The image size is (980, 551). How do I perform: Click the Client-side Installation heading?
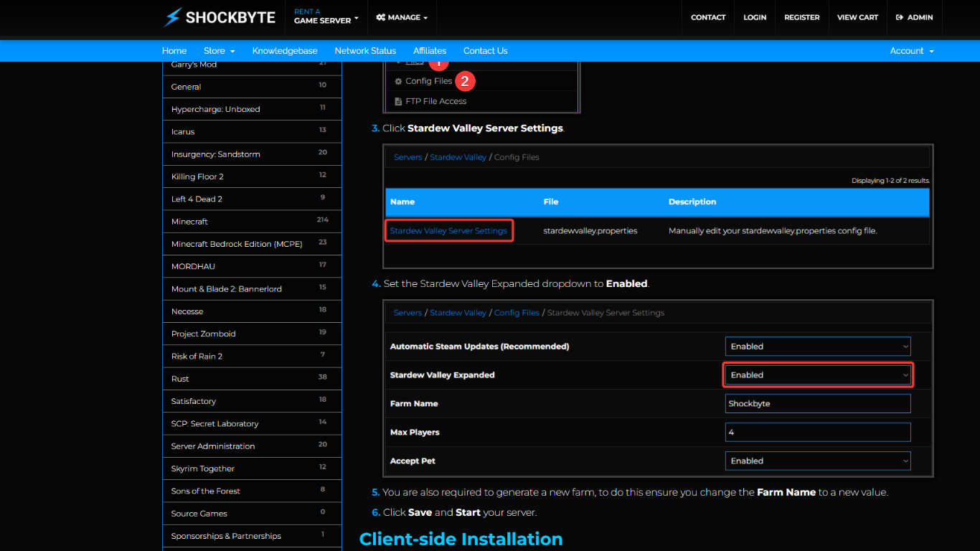point(461,540)
